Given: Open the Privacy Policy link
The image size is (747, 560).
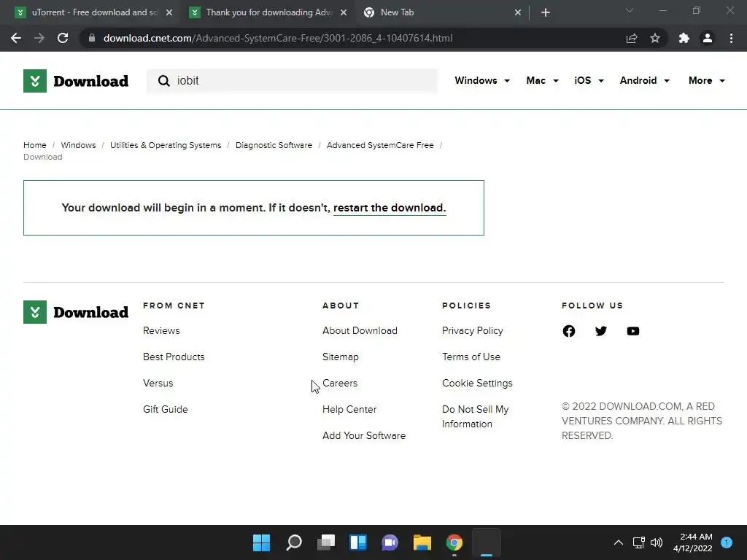Looking at the screenshot, I should point(472,330).
